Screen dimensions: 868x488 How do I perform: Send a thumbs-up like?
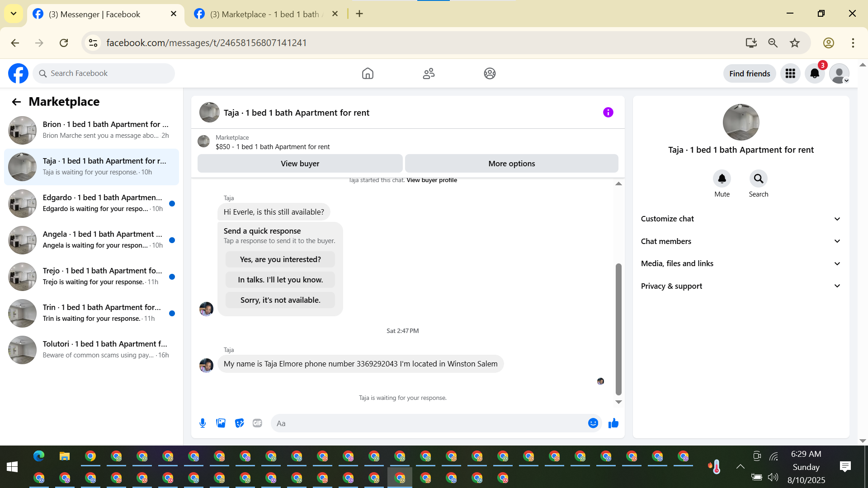point(613,423)
